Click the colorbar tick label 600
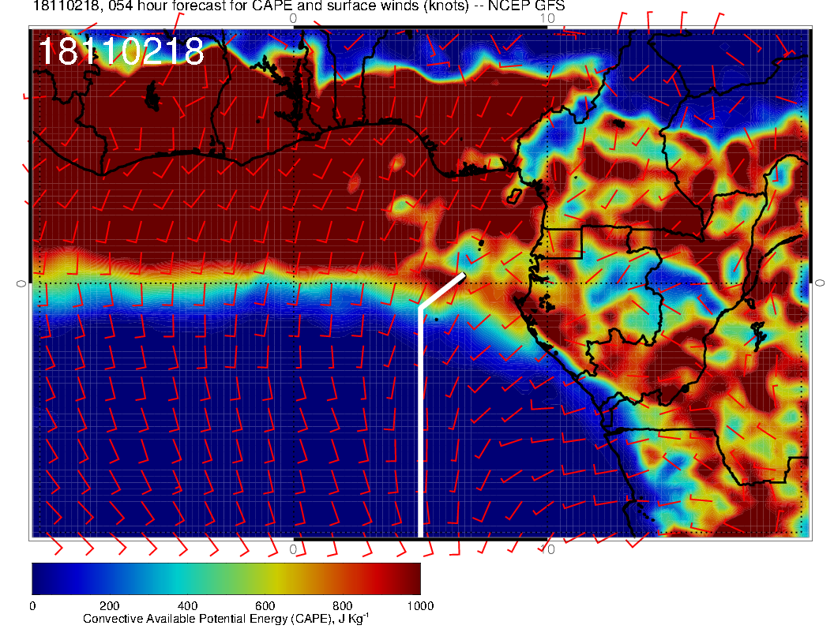The image size is (834, 644). point(264,606)
